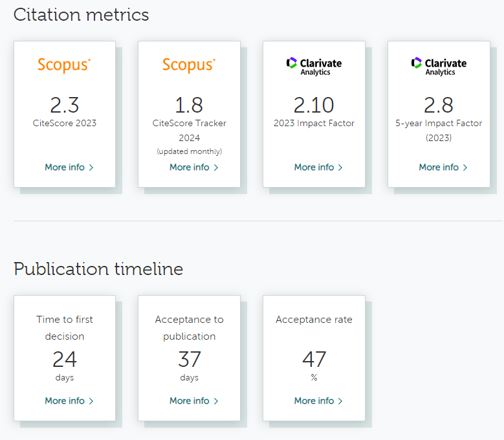This screenshot has height=440, width=504.
Task: Click the Citation metrics heading
Action: coord(82,15)
